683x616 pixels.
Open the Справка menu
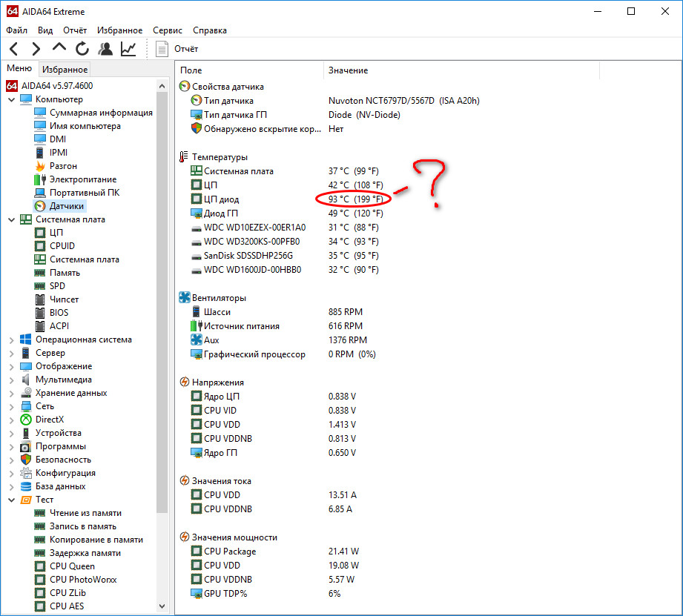[210, 30]
